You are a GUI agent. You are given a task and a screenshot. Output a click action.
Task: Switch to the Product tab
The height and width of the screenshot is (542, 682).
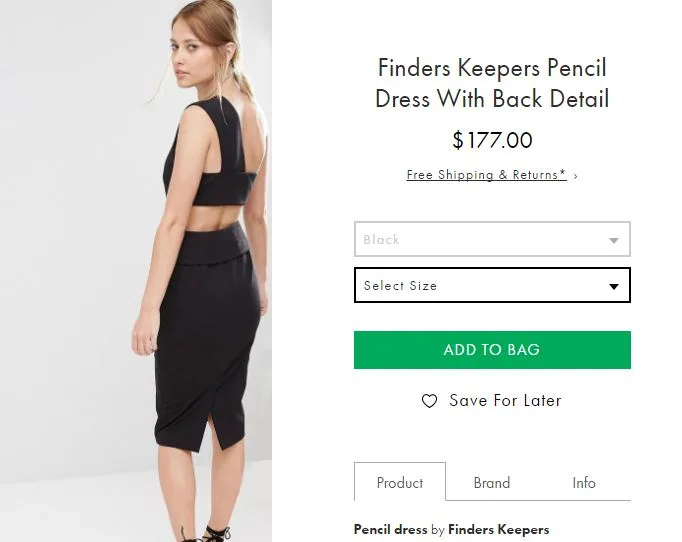click(400, 482)
